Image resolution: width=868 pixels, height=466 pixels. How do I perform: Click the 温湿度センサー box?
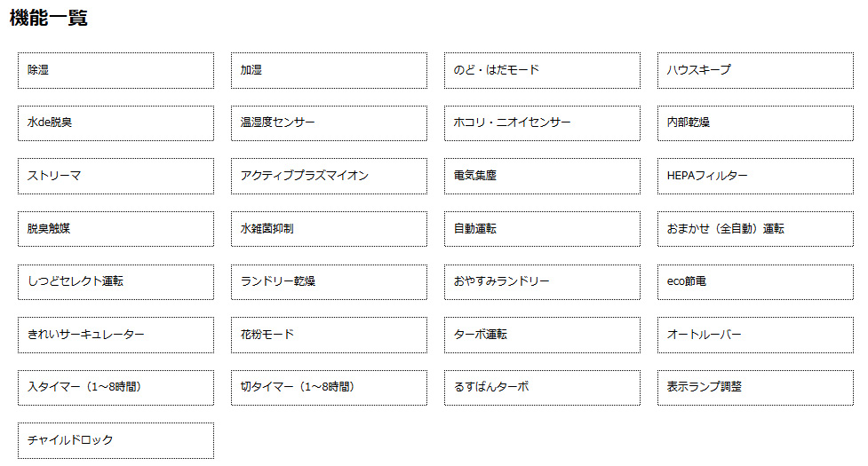coord(329,123)
